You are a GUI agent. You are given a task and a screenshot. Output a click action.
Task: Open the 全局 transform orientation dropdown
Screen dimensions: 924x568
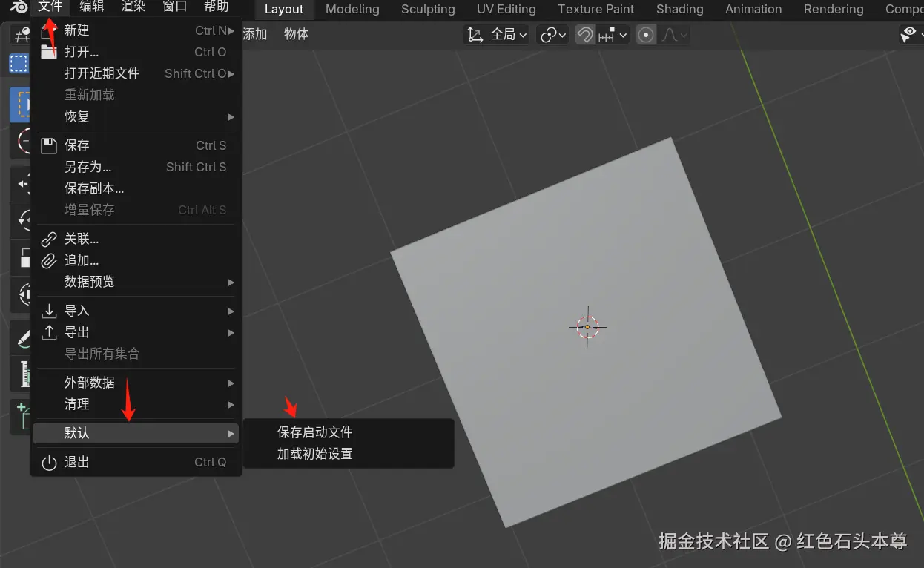pyautogui.click(x=496, y=34)
